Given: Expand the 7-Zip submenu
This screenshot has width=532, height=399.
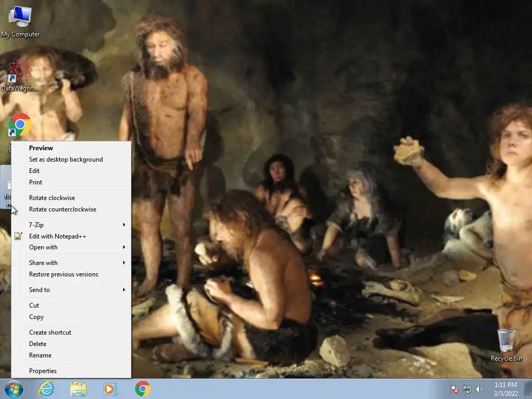Looking at the screenshot, I should (71, 225).
